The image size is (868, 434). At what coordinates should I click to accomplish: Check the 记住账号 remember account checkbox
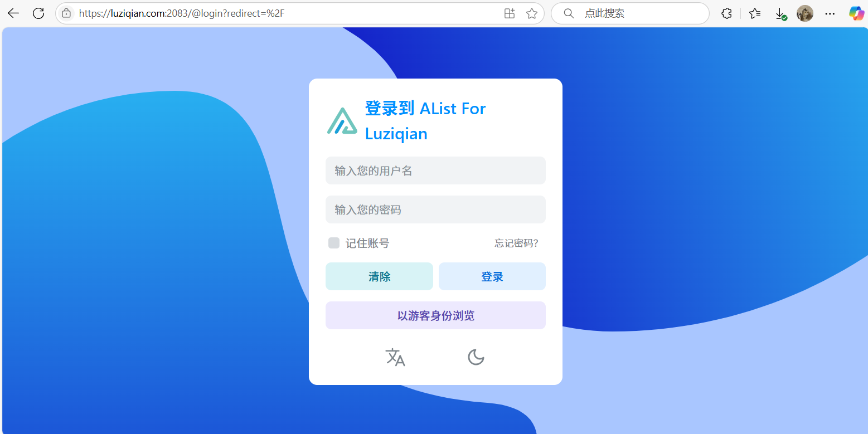(x=334, y=243)
